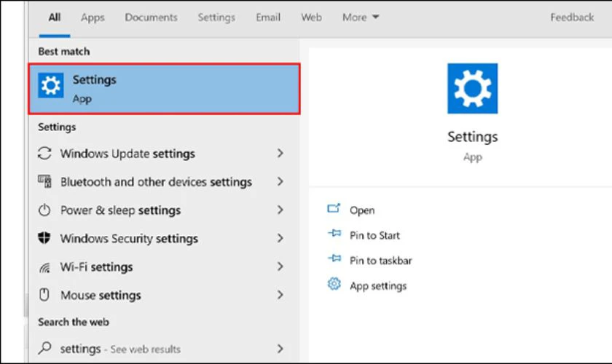Viewport: 612px width, 364px height.
Task: Click the Windows Security shield icon
Action: point(44,238)
